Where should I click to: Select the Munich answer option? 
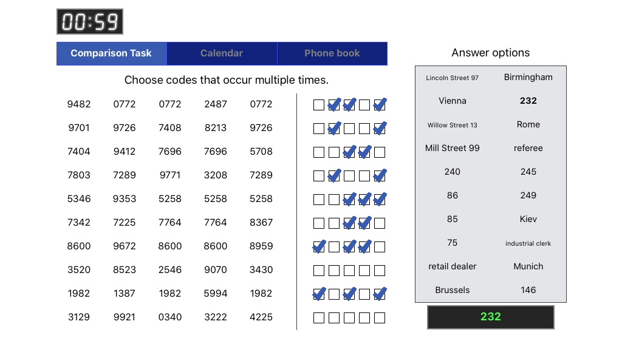click(x=528, y=266)
